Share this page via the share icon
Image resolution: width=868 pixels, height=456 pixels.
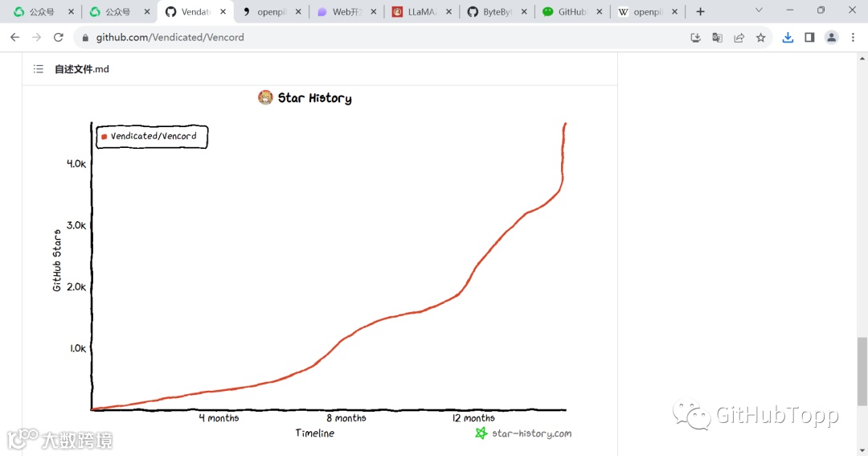click(x=739, y=38)
